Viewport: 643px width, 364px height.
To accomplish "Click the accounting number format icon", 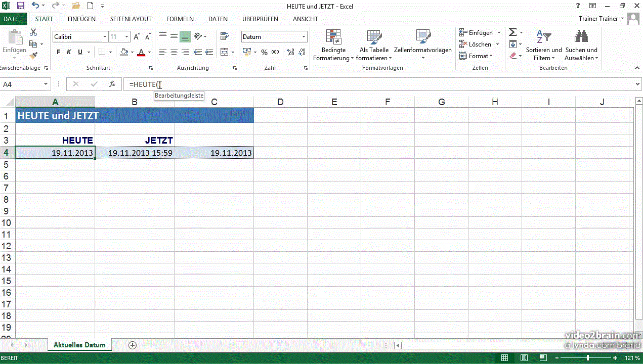I will click(246, 52).
